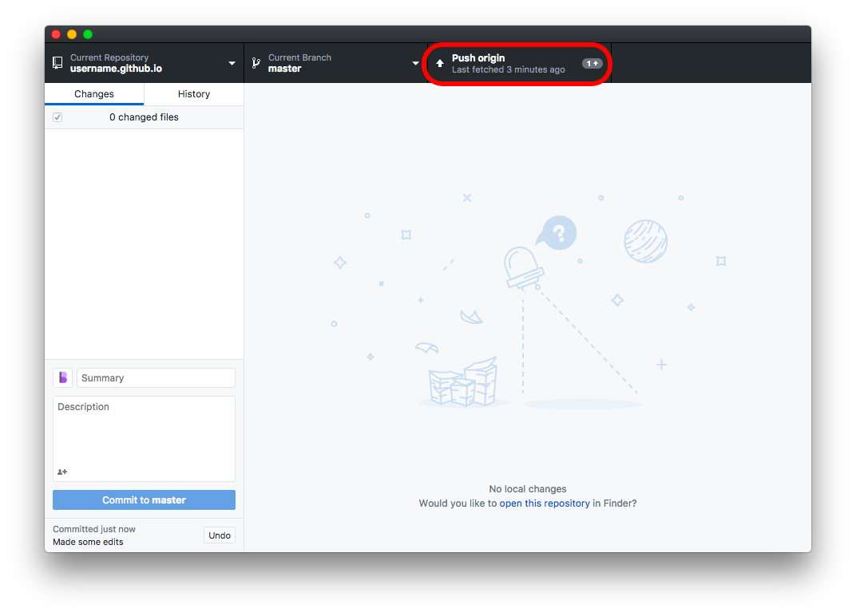Click the repository book icon
The width and height of the screenshot is (856, 616).
tap(57, 62)
